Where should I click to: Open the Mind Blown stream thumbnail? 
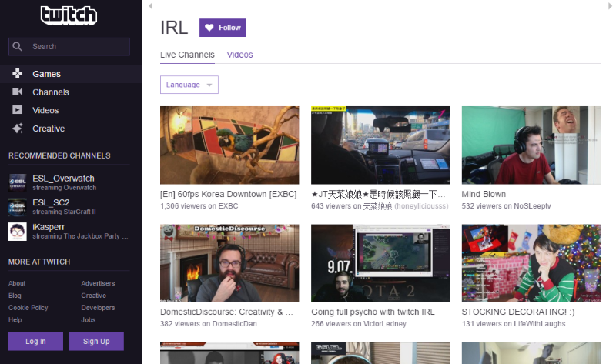pos(531,145)
